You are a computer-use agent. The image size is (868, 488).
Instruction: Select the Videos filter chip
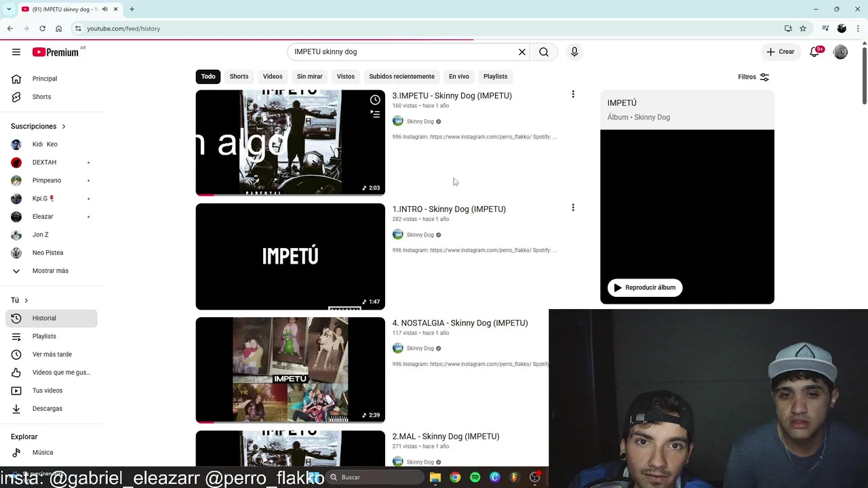point(273,77)
